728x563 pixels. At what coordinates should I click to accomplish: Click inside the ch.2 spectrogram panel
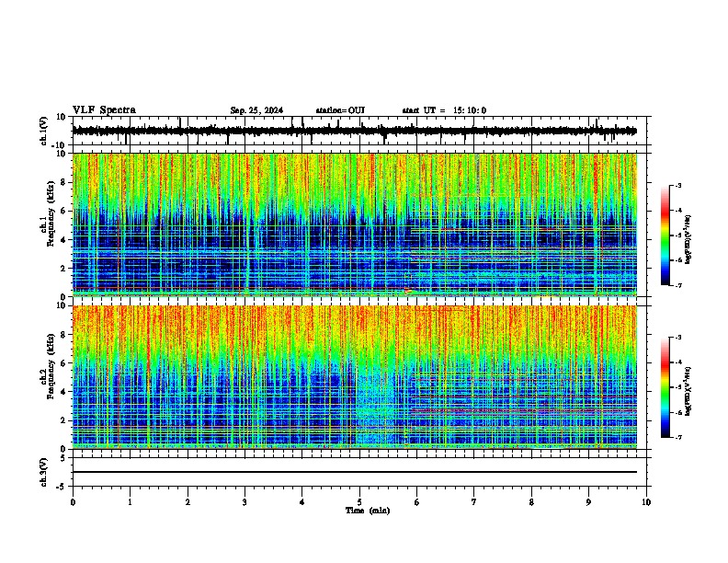(354, 377)
